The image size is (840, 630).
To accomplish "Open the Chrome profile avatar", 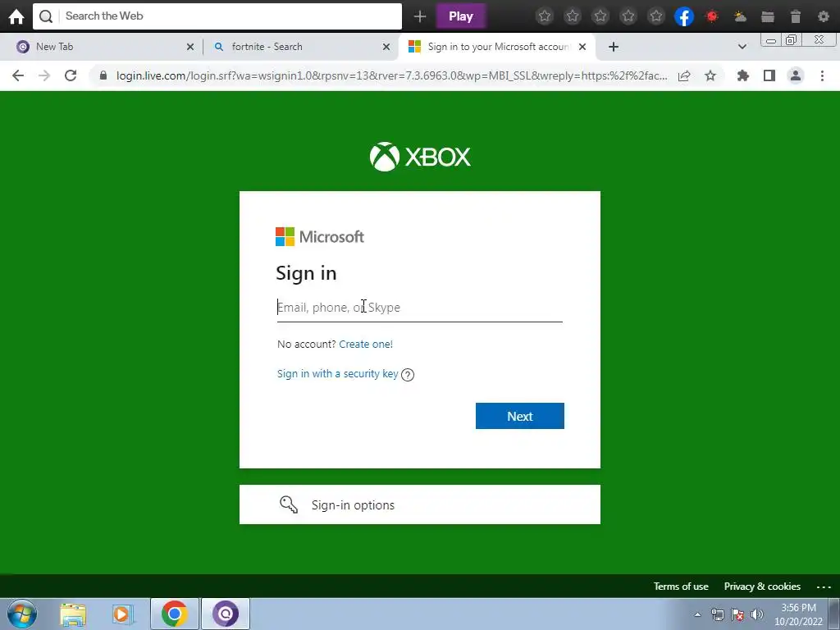I will [796, 75].
